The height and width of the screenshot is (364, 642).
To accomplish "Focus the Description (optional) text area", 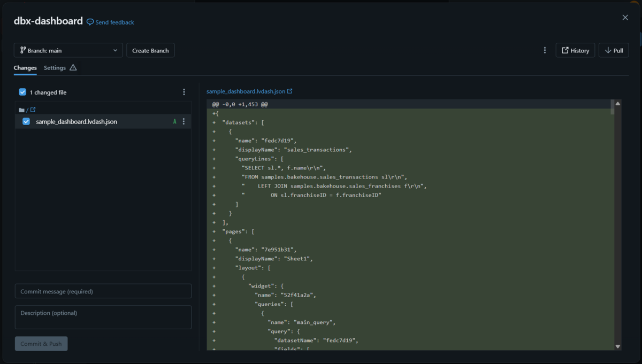I will point(103,317).
